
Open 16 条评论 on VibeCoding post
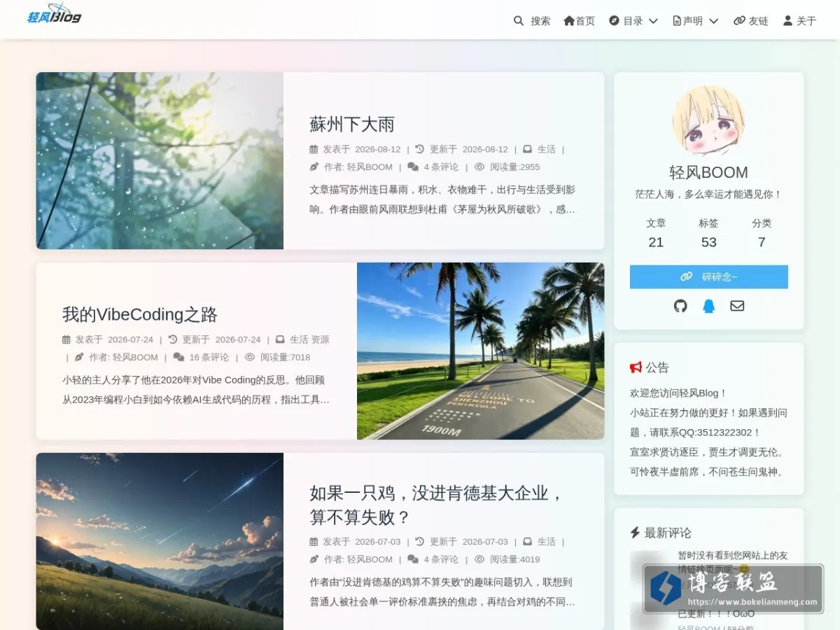point(209,357)
